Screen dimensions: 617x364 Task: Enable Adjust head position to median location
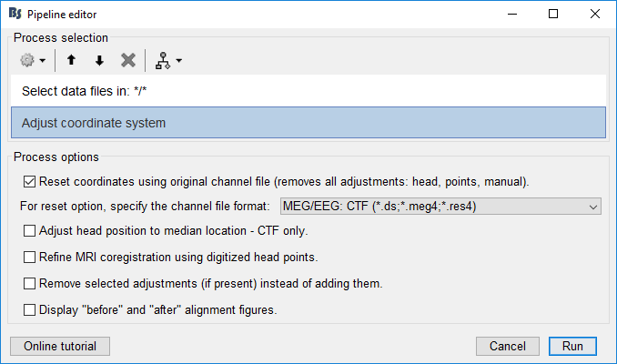[x=30, y=231]
